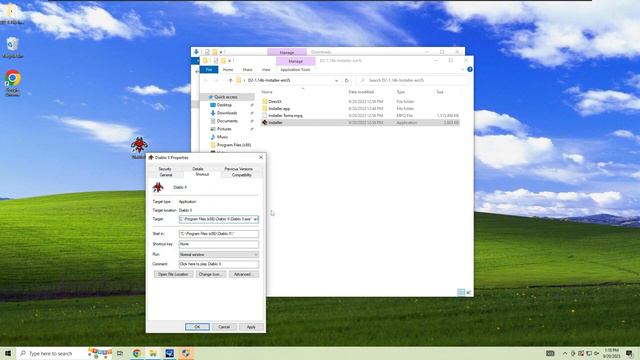Viewport: 640px width, 360px height.
Task: Select the Diablo II desktop shortcut icon
Action: tap(139, 147)
